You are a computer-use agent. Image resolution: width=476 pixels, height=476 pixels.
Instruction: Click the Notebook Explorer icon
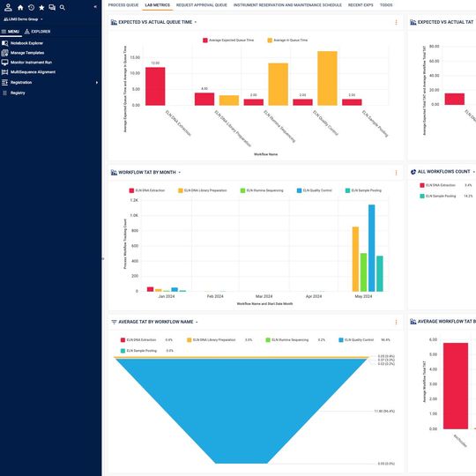point(5,43)
